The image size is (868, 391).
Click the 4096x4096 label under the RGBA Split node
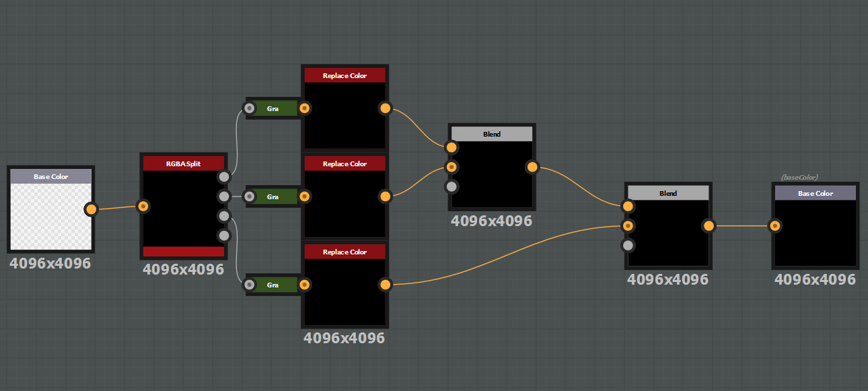click(183, 270)
